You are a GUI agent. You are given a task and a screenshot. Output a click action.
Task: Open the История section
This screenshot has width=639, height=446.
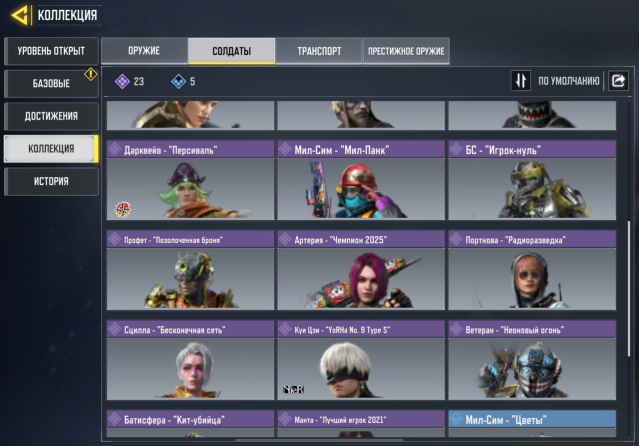click(51, 181)
